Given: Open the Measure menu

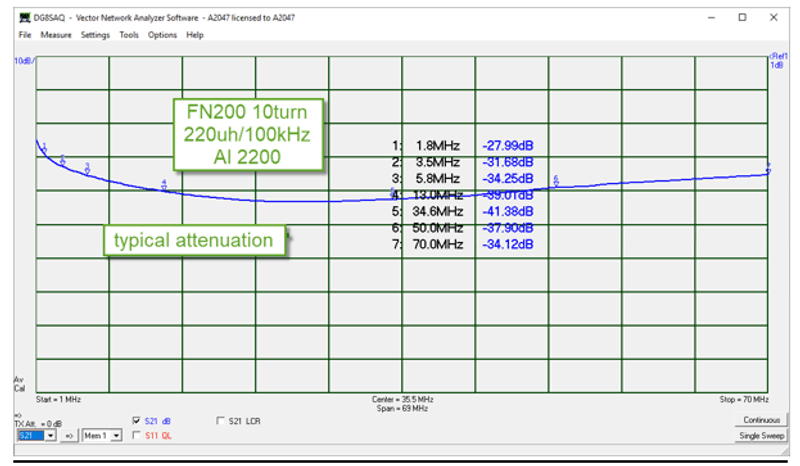Looking at the screenshot, I should (56, 35).
